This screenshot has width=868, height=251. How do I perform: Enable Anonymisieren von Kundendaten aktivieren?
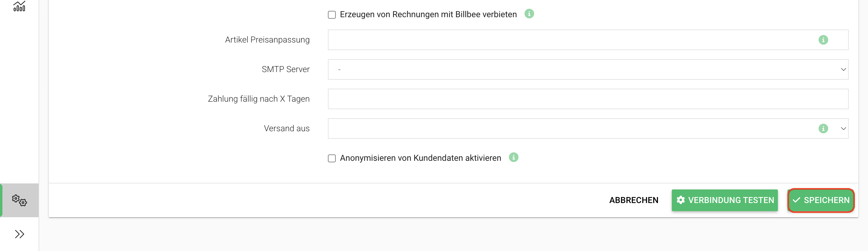pos(332,158)
